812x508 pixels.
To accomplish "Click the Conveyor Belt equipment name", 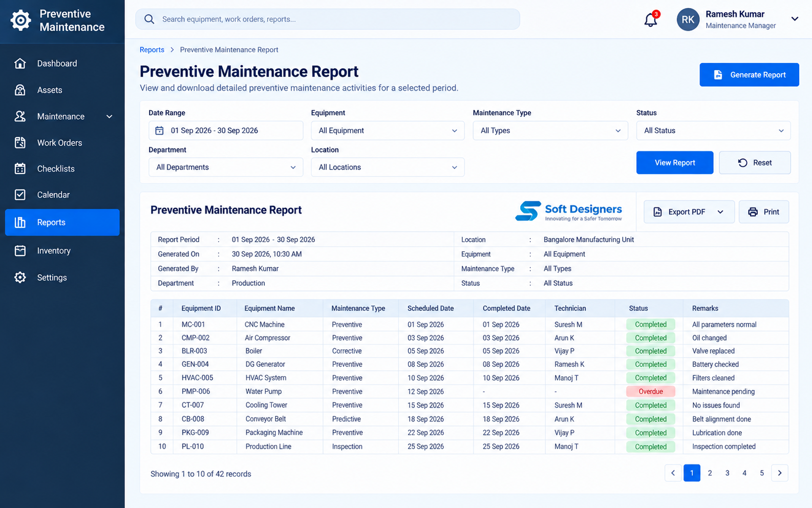I will pyautogui.click(x=265, y=419).
